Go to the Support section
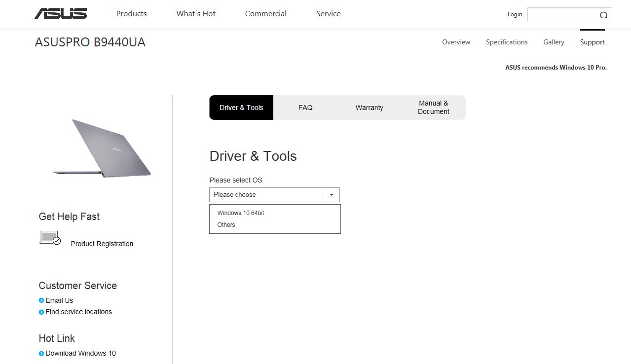The image size is (631, 364). 592,42
